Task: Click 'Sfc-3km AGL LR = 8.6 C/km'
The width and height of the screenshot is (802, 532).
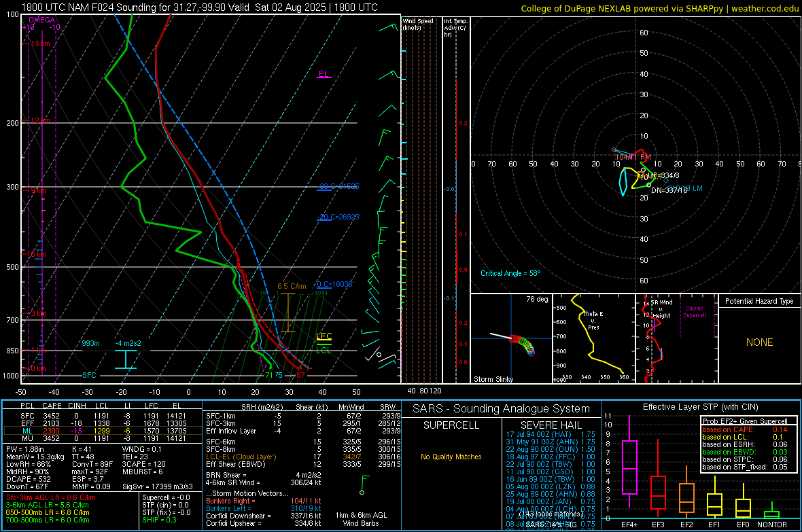Action: (x=51, y=497)
